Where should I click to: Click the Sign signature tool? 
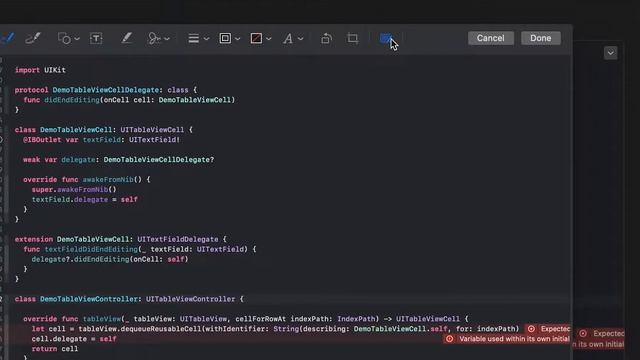click(x=154, y=38)
